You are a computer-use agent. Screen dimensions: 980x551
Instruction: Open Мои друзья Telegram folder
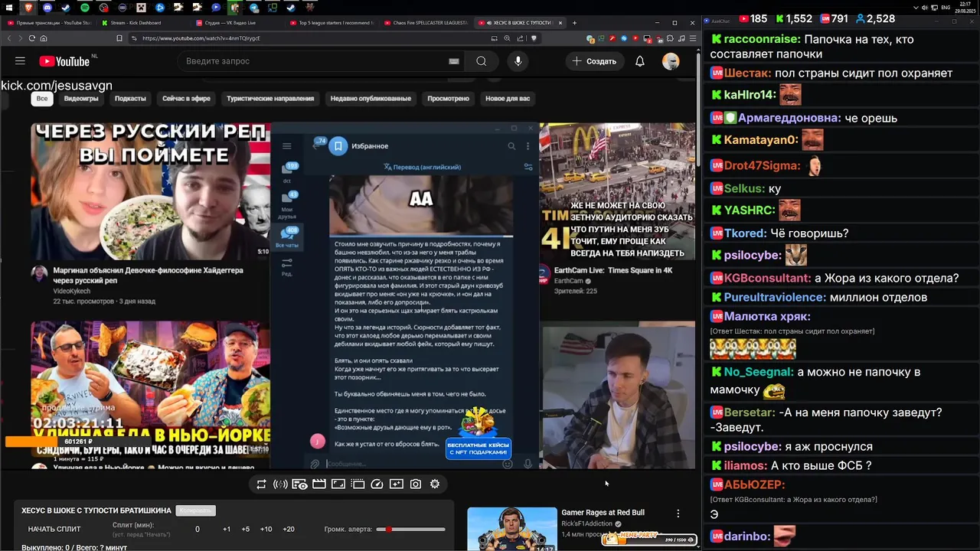[x=289, y=205]
